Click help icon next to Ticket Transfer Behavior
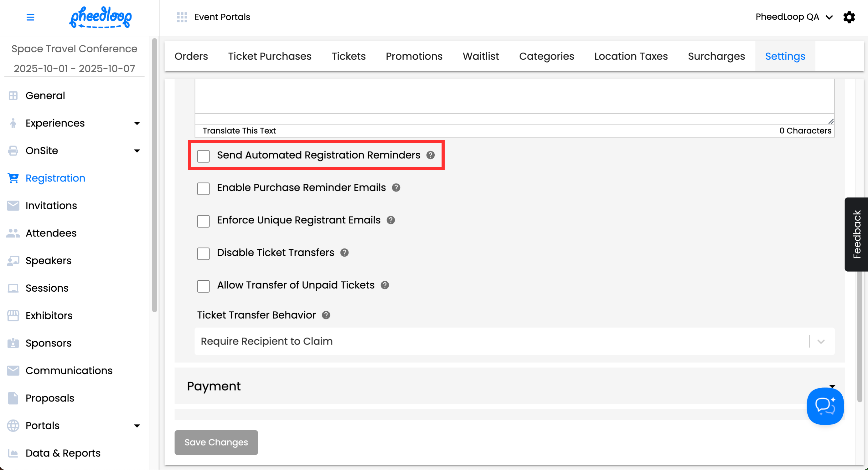Screen dimensions: 868x470 pyautogui.click(x=326, y=315)
